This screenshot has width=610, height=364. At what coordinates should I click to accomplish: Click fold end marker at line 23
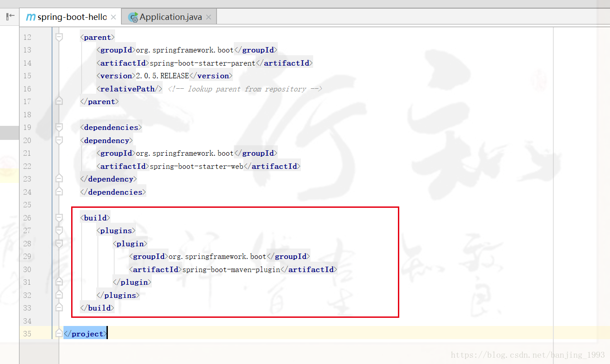59,179
